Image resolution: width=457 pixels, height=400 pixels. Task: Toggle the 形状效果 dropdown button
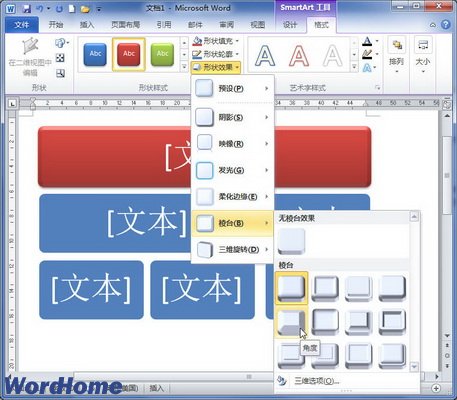[x=216, y=68]
